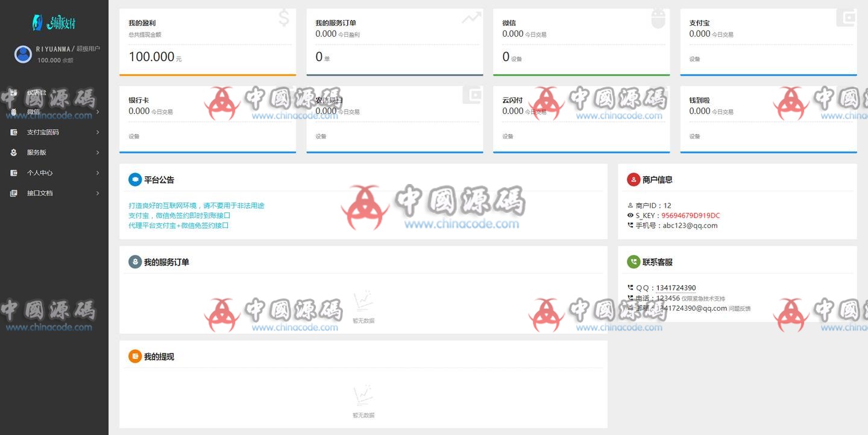
Task: Expand the 个人中心 sidebar menu
Action: [54, 173]
